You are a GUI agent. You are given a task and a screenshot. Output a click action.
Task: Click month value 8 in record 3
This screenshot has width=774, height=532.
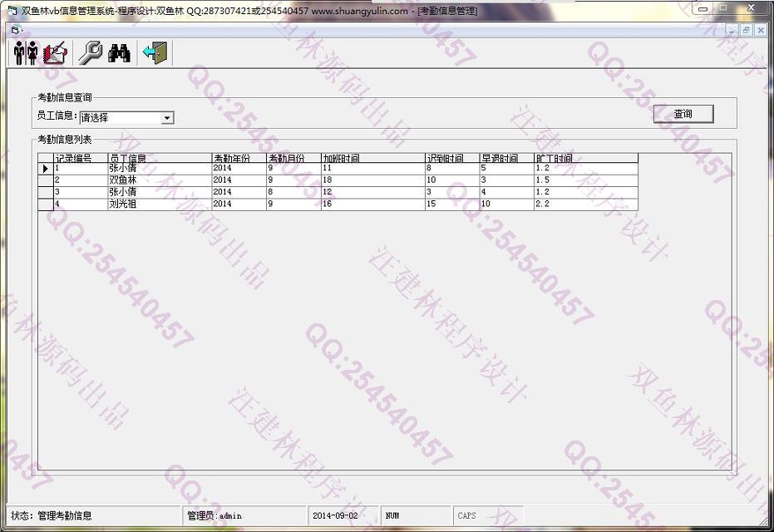point(293,193)
